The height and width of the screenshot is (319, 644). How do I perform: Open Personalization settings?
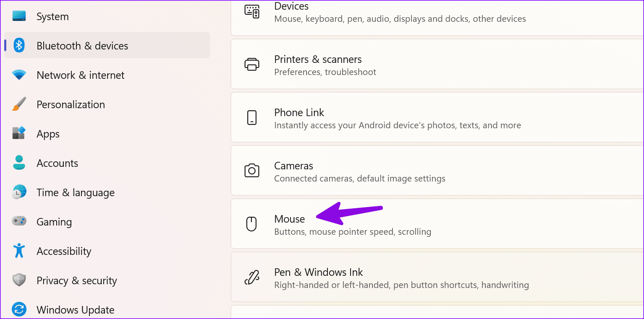(x=107, y=104)
